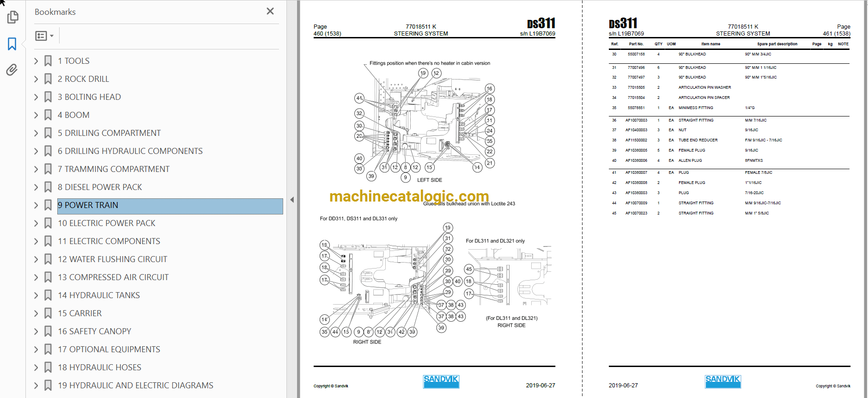Expand the 2 ROCK DRILL bookmark

(36, 79)
